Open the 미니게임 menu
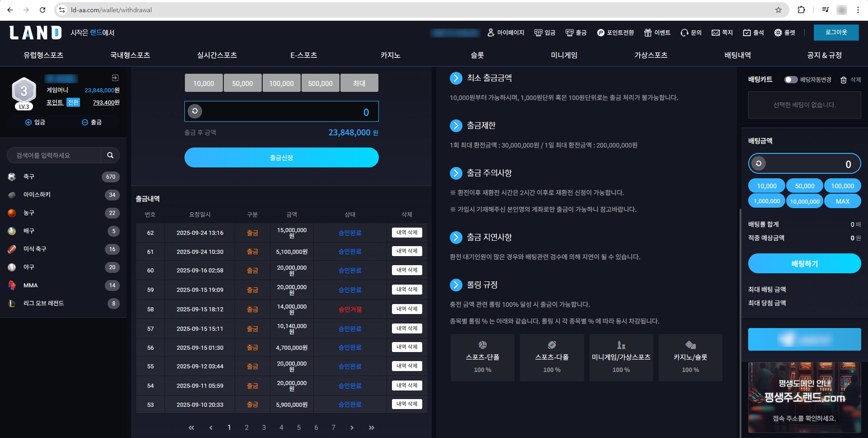Screen dimensions: 868x438 [564, 55]
